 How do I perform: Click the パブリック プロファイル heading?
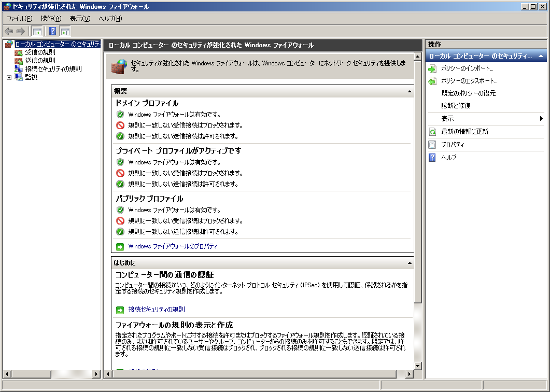pyautogui.click(x=149, y=199)
